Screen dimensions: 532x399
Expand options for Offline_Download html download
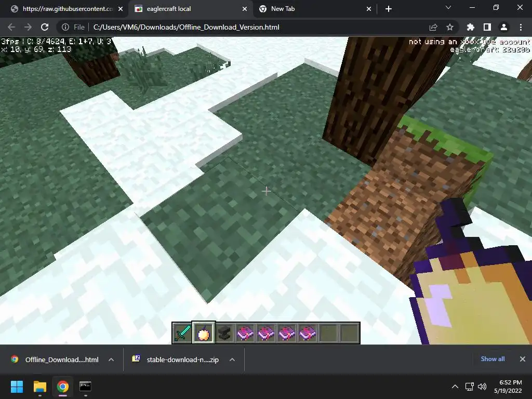(x=111, y=360)
